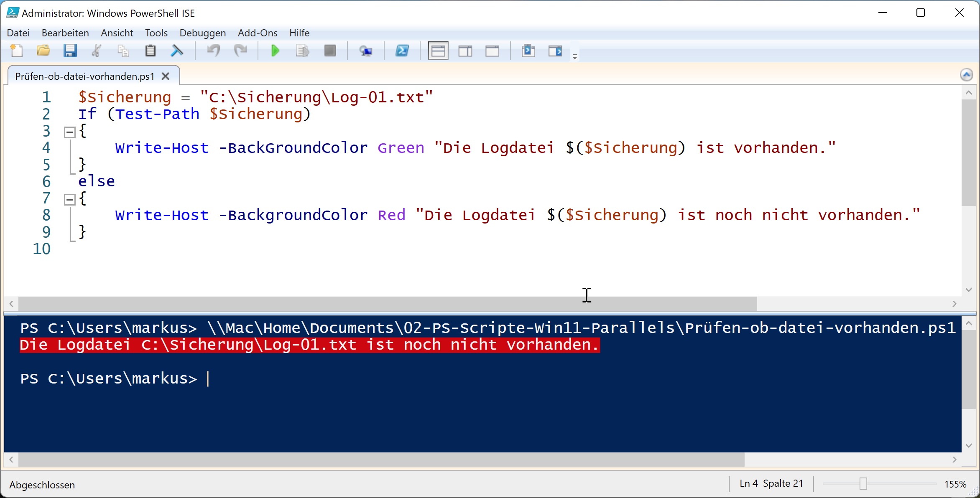
Task: Show the script pane at top
Action: 438,51
